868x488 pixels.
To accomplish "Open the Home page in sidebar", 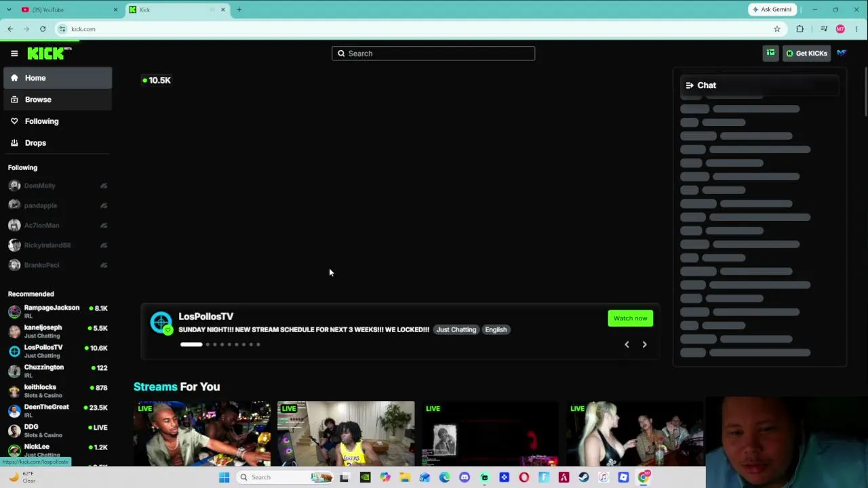I will coord(58,78).
